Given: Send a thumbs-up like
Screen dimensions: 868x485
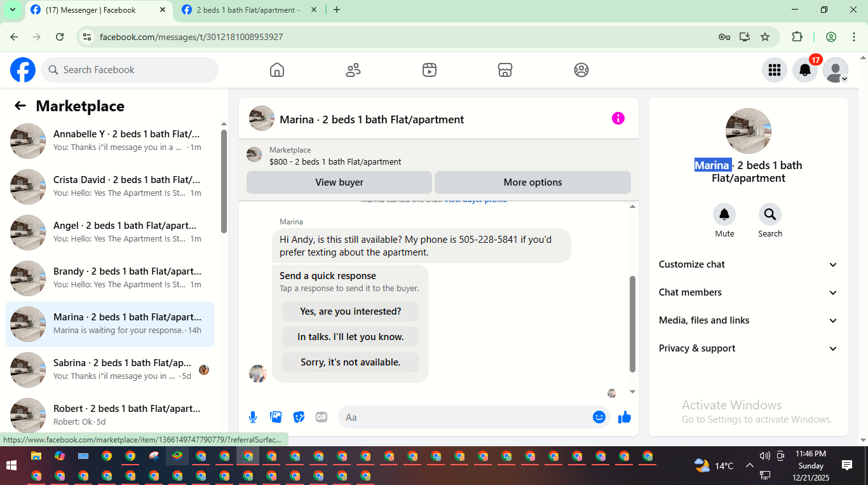Looking at the screenshot, I should pos(625,417).
